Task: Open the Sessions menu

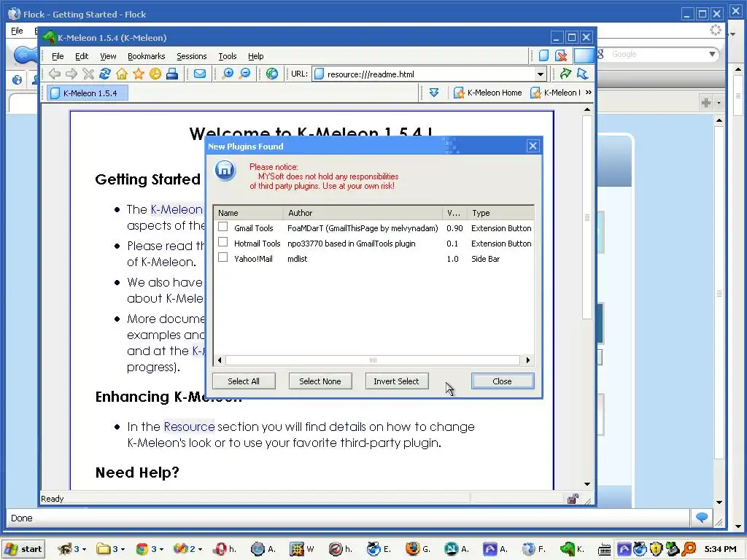Action: [x=192, y=56]
